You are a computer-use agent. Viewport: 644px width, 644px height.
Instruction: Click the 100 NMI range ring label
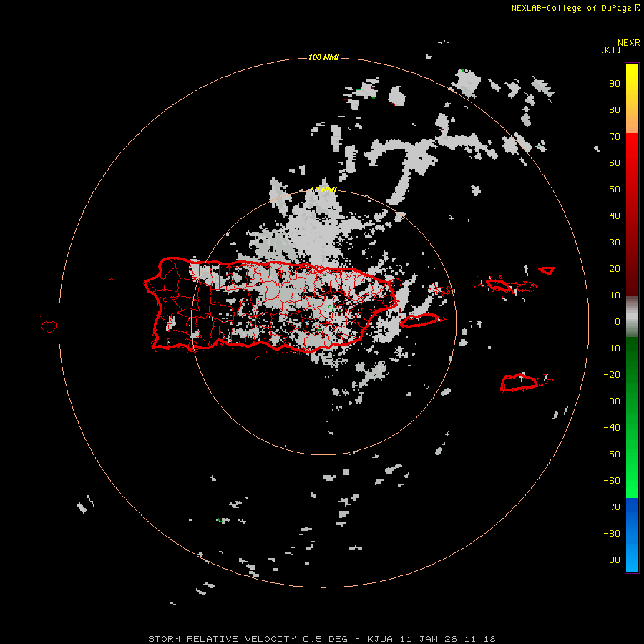point(323,57)
